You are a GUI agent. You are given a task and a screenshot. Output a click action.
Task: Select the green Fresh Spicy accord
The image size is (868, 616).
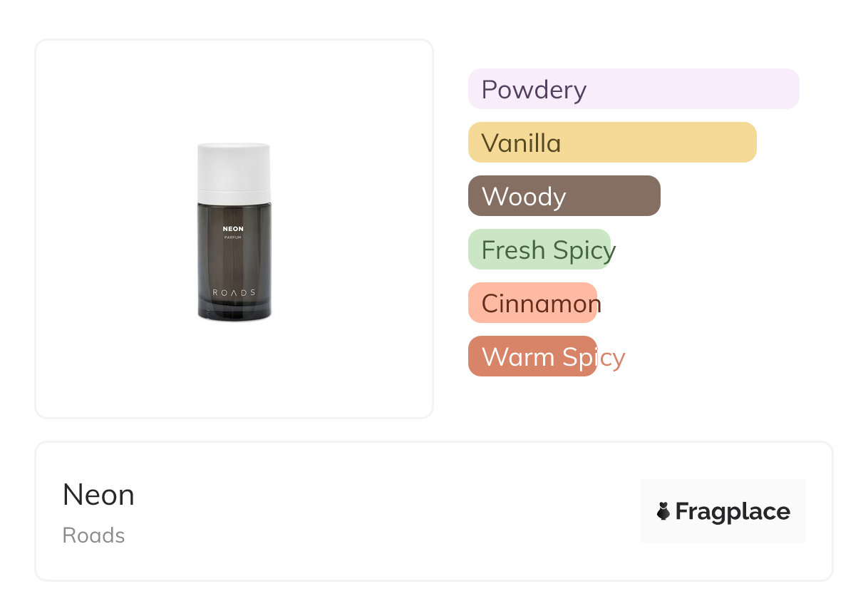point(539,250)
